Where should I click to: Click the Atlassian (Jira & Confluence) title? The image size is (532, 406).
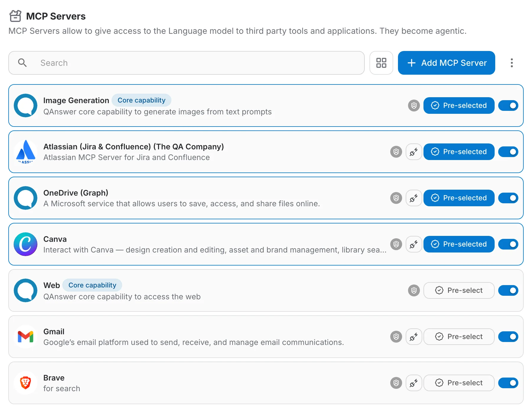pos(133,147)
